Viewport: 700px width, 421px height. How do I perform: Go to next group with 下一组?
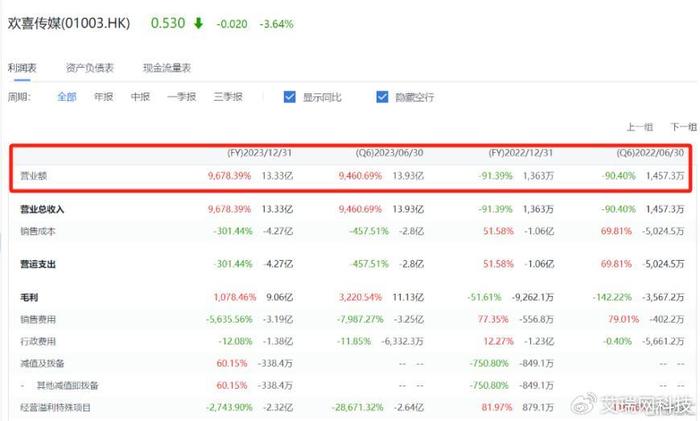pos(683,127)
